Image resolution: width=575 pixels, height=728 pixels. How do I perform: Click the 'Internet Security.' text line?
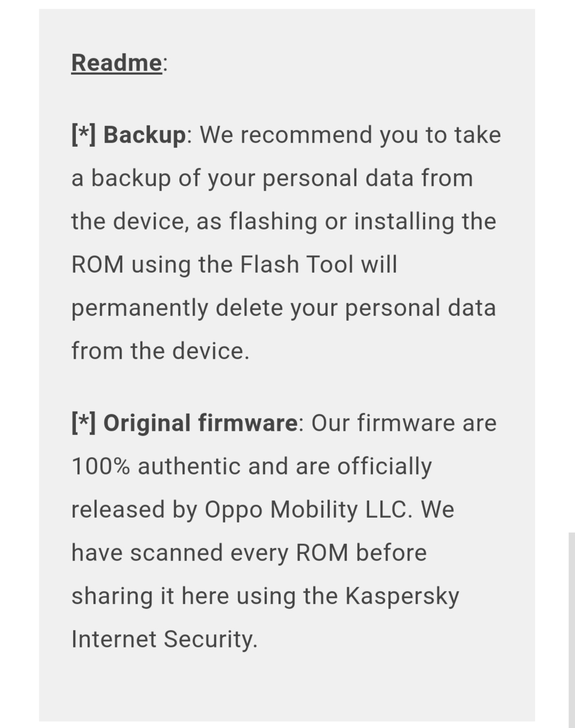(164, 639)
